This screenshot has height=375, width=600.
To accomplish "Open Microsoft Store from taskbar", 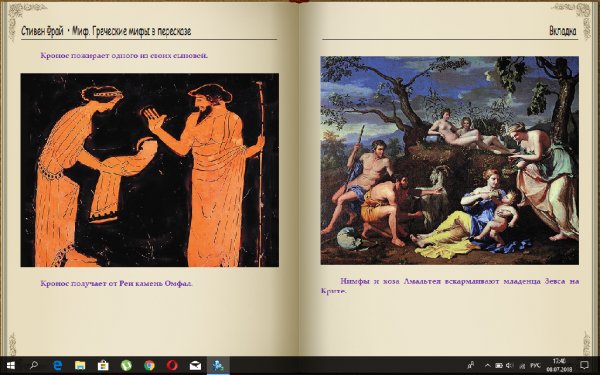I will click(x=103, y=365).
